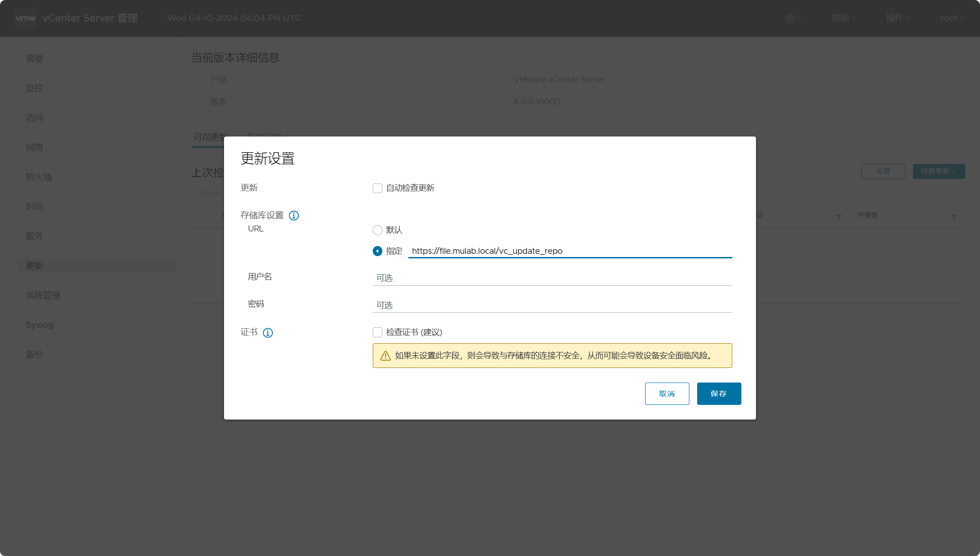The image size is (980, 556).
Task: Open 系统管理 in the sidebar
Action: click(x=43, y=295)
